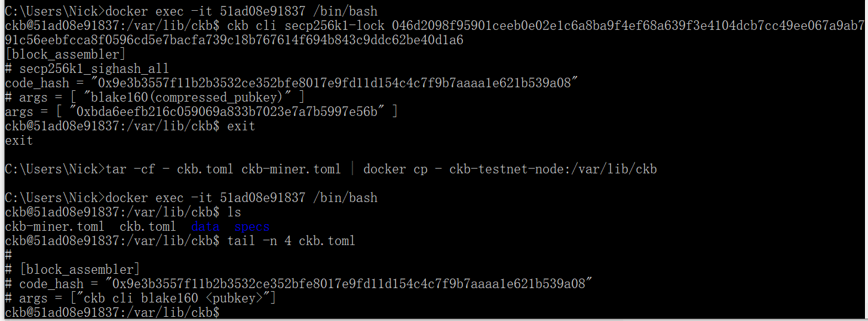Click the 'tail -n 4 ckb.toml' command
Image resolution: width=868 pixels, height=321 pixels.
tap(291, 241)
